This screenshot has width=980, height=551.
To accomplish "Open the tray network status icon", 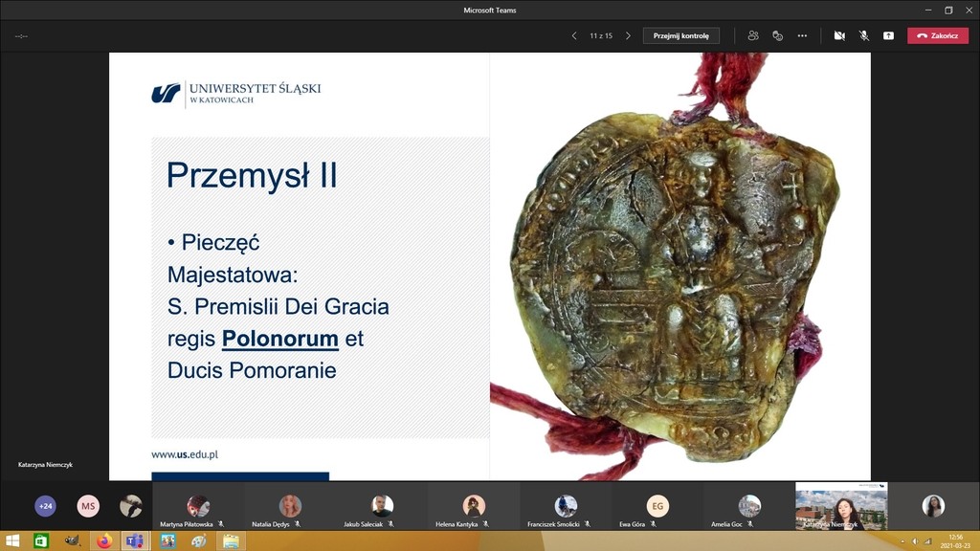I will (x=928, y=541).
